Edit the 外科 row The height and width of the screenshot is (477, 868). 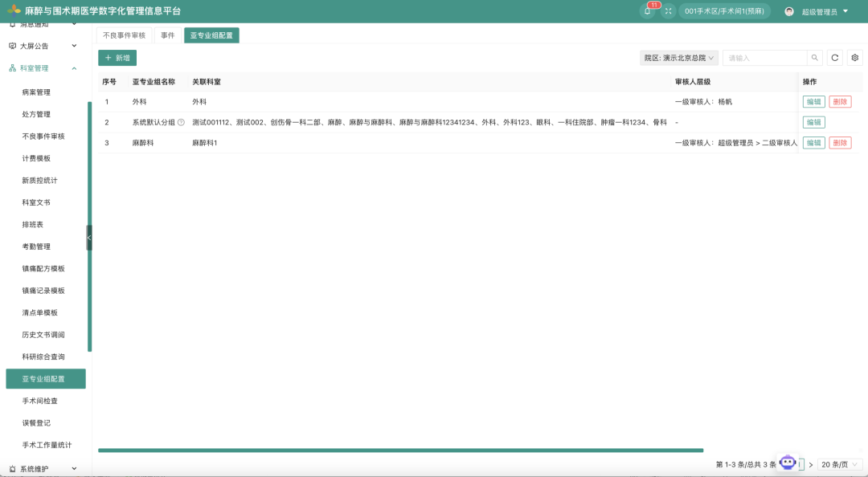point(813,102)
